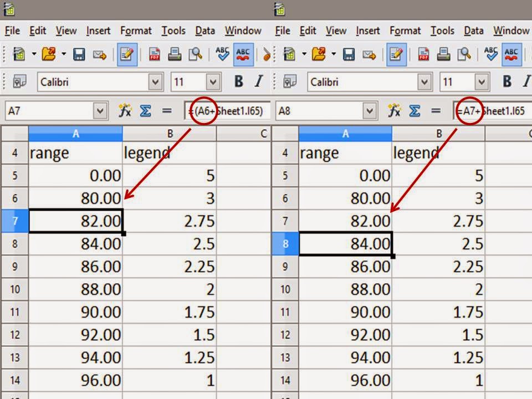Open the Function Wizard

(126, 110)
